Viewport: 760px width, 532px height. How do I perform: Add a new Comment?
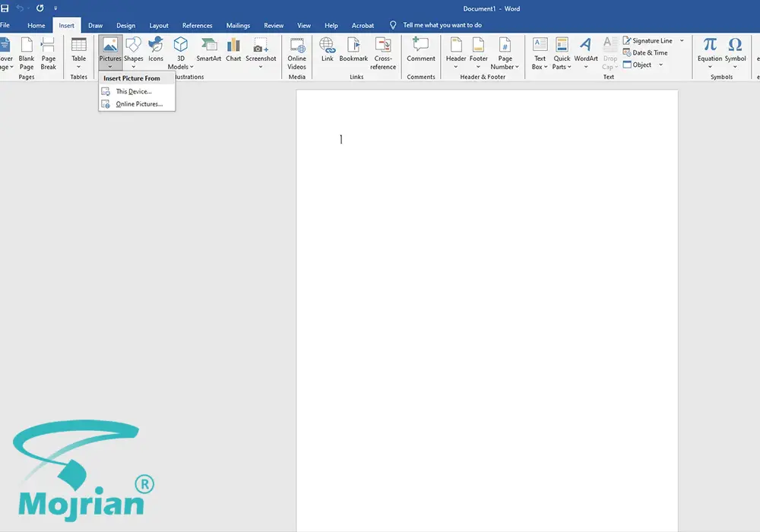(421, 50)
